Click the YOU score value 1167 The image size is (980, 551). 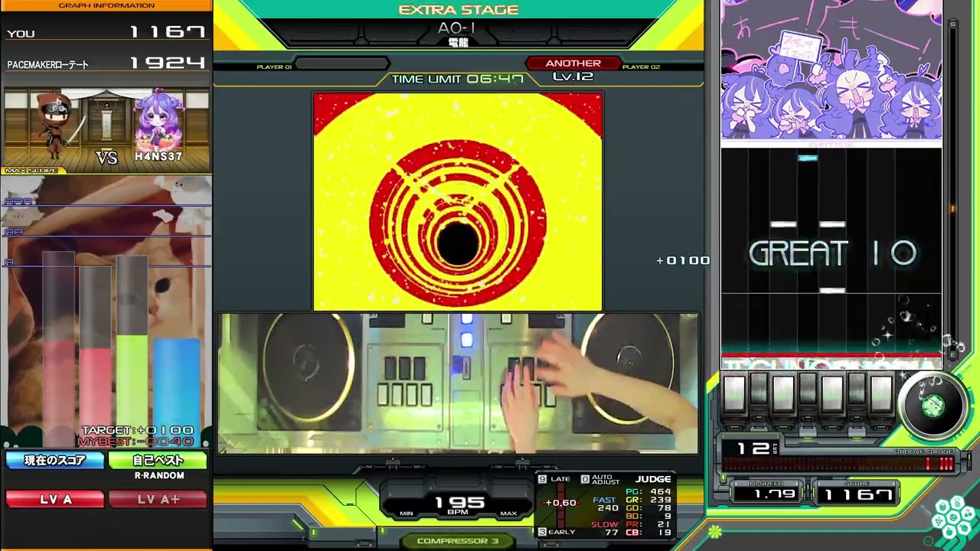click(x=167, y=32)
